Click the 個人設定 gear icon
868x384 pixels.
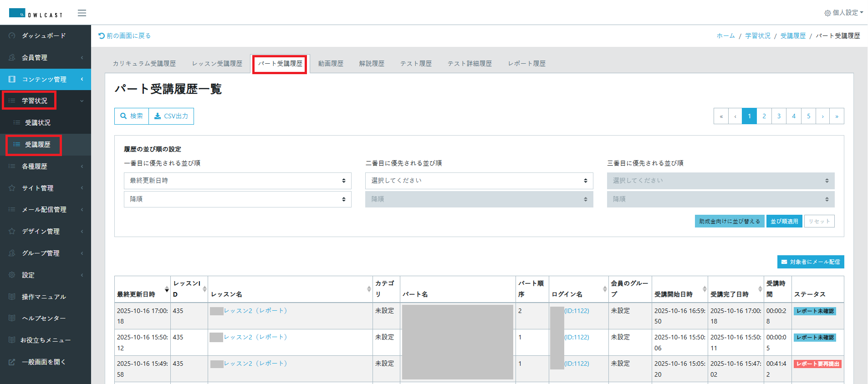click(827, 13)
